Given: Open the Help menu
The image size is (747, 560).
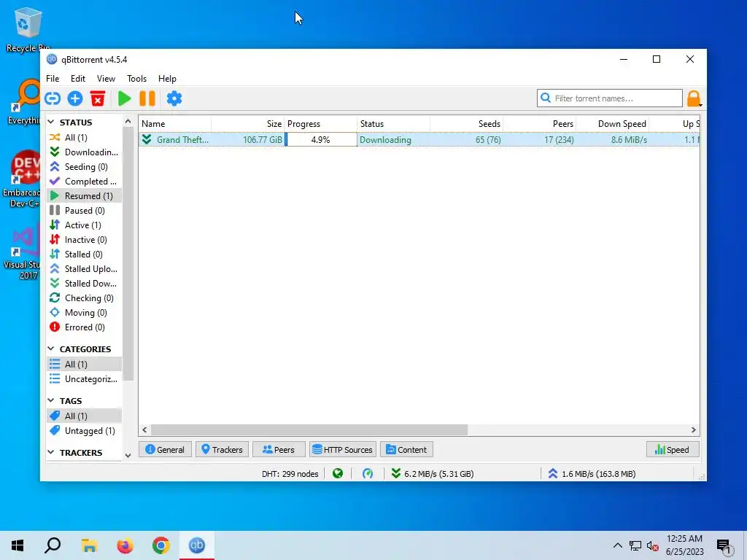Looking at the screenshot, I should coord(167,79).
